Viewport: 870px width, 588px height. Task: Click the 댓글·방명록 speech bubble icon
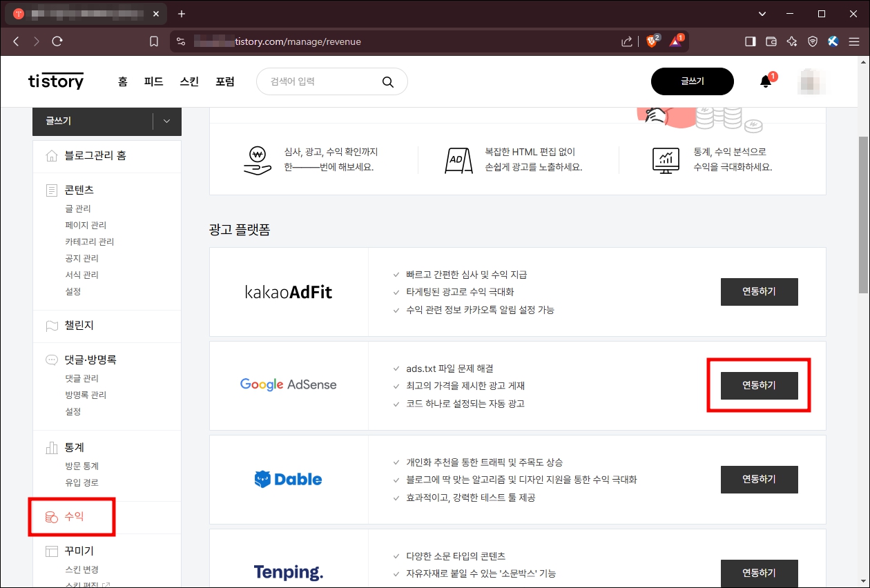point(52,359)
